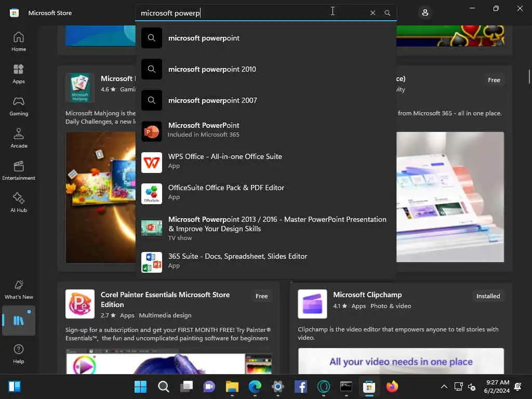The width and height of the screenshot is (532, 399).
Task: Open the user account profile icon
Action: click(x=425, y=13)
